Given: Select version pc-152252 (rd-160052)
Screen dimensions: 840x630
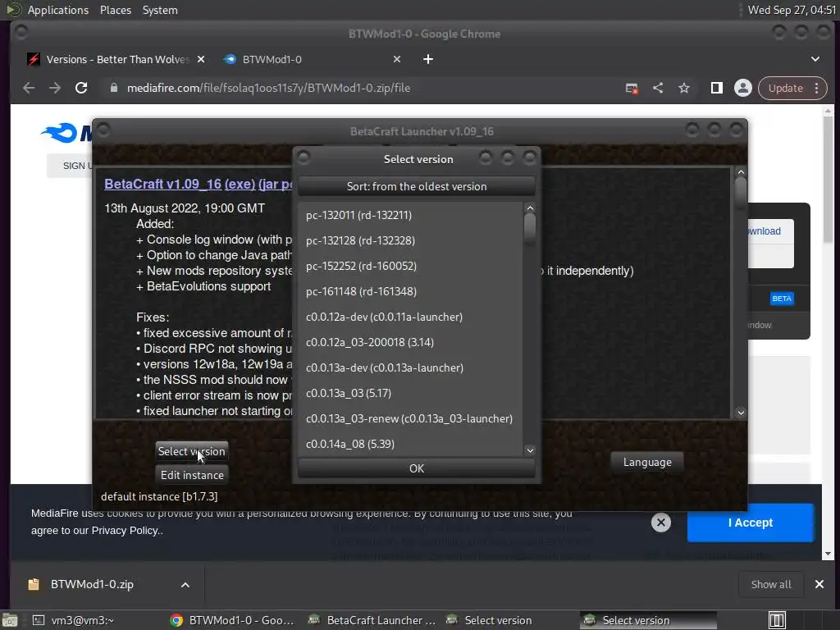Looking at the screenshot, I should click(x=410, y=267).
